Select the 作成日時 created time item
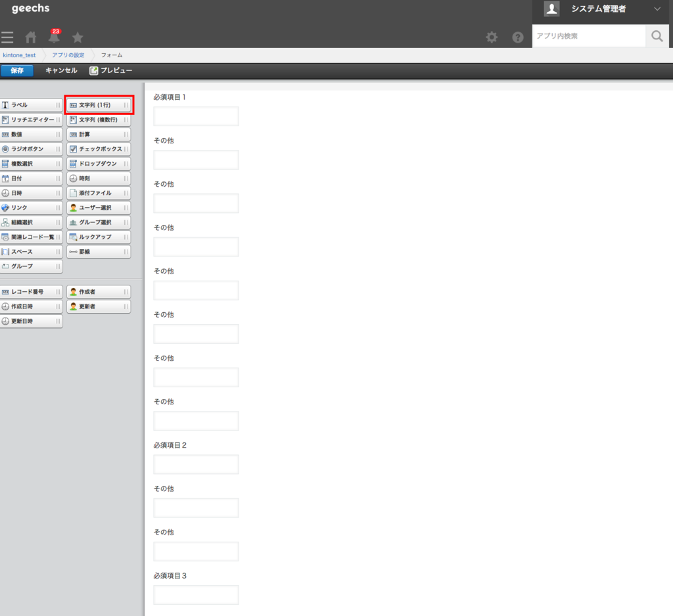 coord(31,306)
